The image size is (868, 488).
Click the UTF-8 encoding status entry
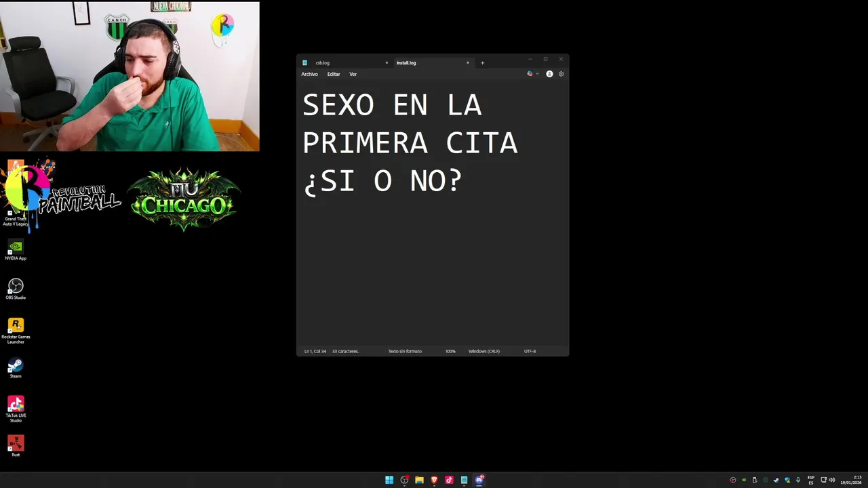(x=530, y=351)
